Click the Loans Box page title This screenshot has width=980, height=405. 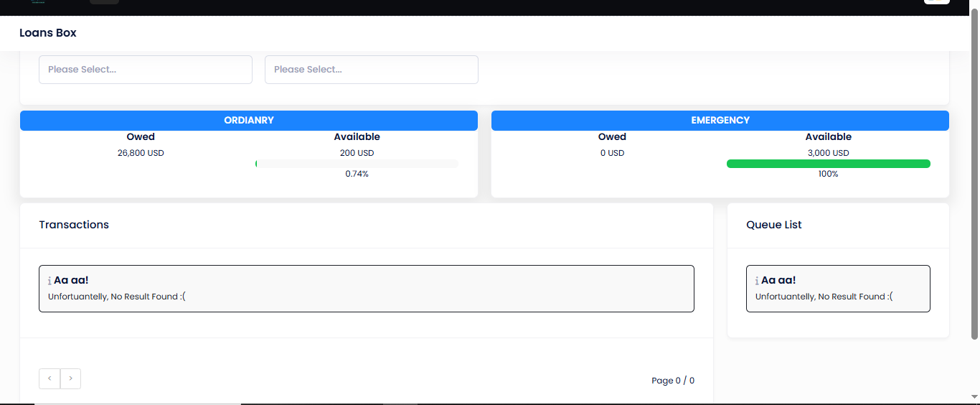tap(48, 33)
